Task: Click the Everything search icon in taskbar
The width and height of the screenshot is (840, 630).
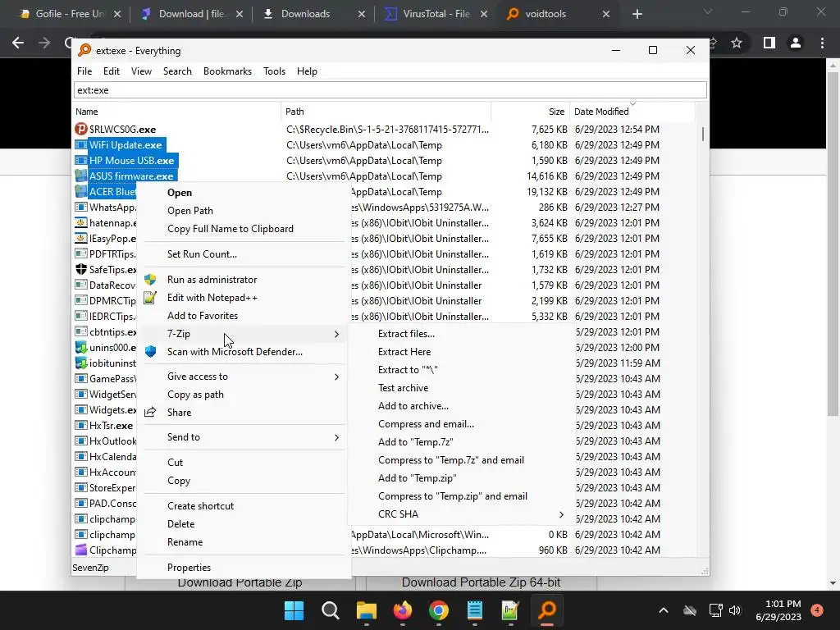Action: pyautogui.click(x=547, y=610)
